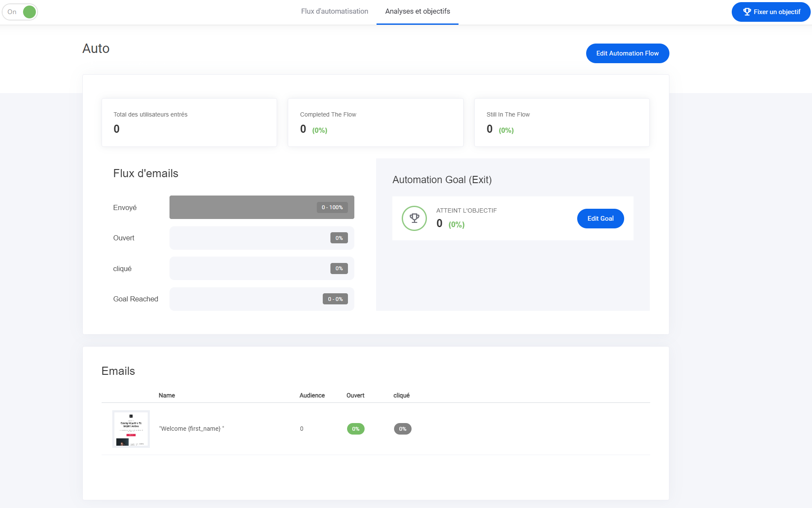Click the Total des utilisateurs entrés card
Viewport: 812px width, 508px height.
[189, 123]
